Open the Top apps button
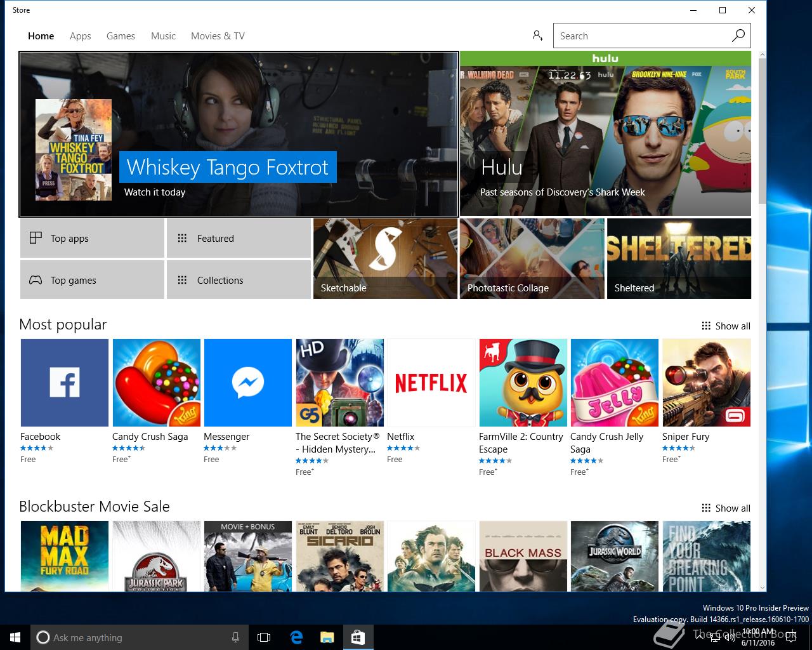 click(92, 238)
